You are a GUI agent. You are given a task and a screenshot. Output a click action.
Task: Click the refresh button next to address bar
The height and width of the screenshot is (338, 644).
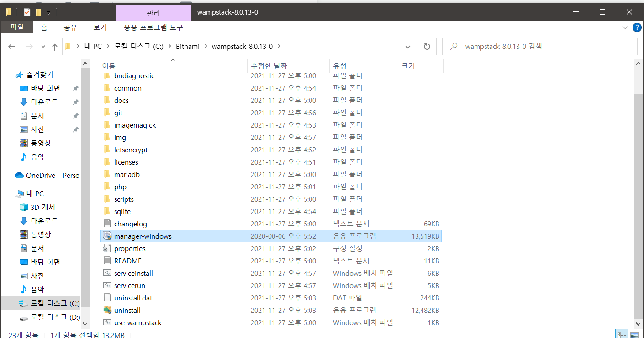(427, 47)
